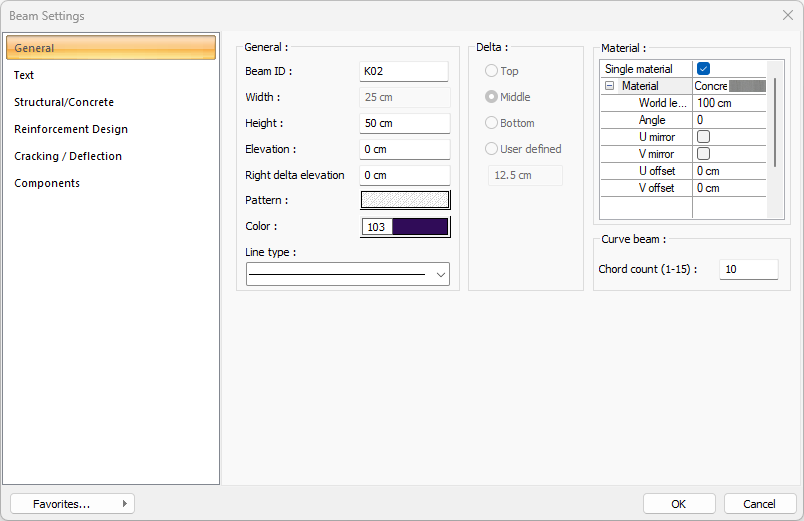Click the Pattern preview box

pos(405,200)
